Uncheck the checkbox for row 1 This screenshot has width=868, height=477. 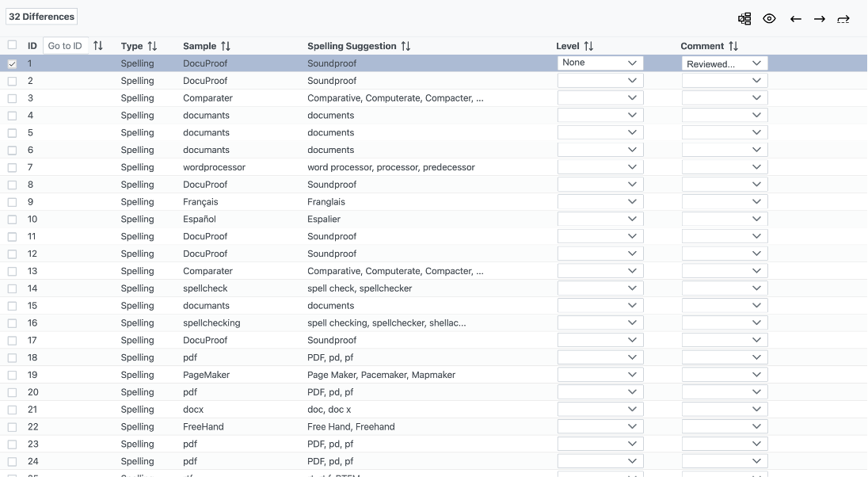[x=12, y=64]
